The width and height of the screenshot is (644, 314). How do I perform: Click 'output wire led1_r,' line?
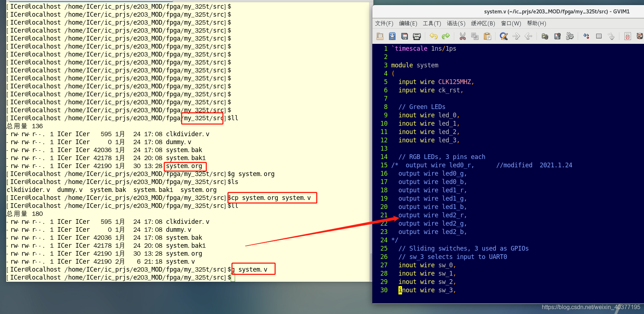432,190
